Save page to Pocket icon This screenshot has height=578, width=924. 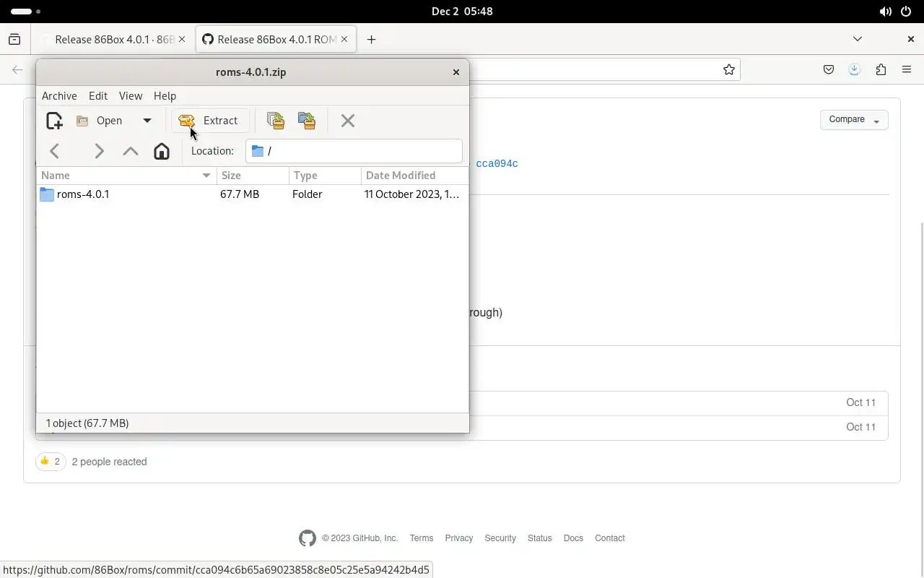tap(829, 69)
